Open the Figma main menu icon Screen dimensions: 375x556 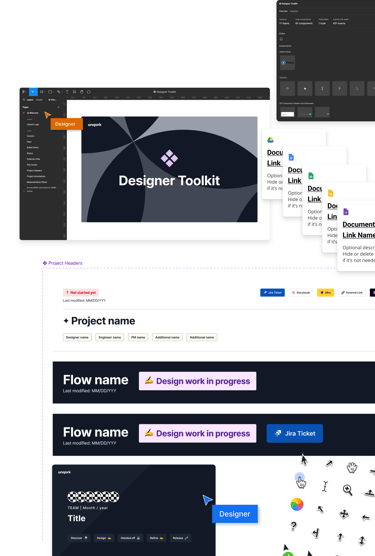[x=23, y=92]
